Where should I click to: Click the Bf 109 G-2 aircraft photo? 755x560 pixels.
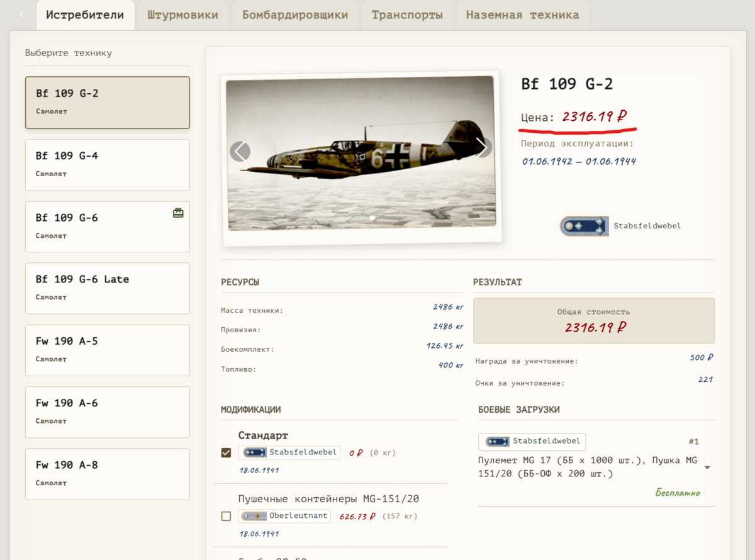[361, 152]
